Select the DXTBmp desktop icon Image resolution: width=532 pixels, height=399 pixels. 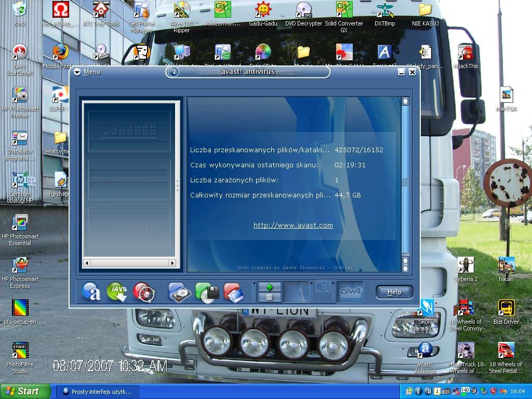point(385,14)
